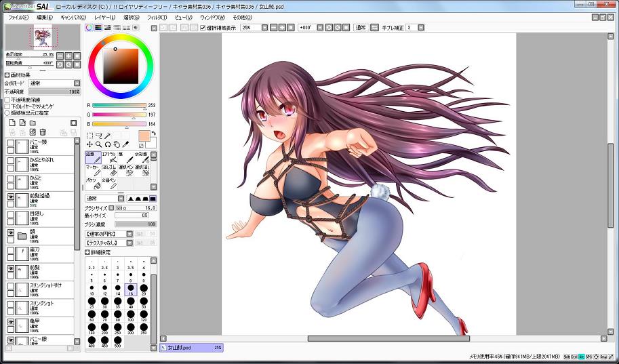Select brush size 20 preset

point(143,288)
